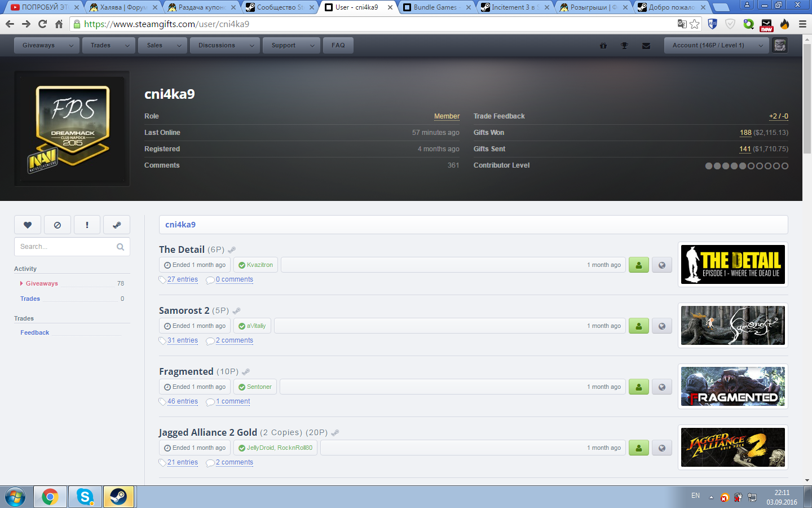Open the Chrome hamburger menu
This screenshot has height=508, width=812.
(802, 24)
